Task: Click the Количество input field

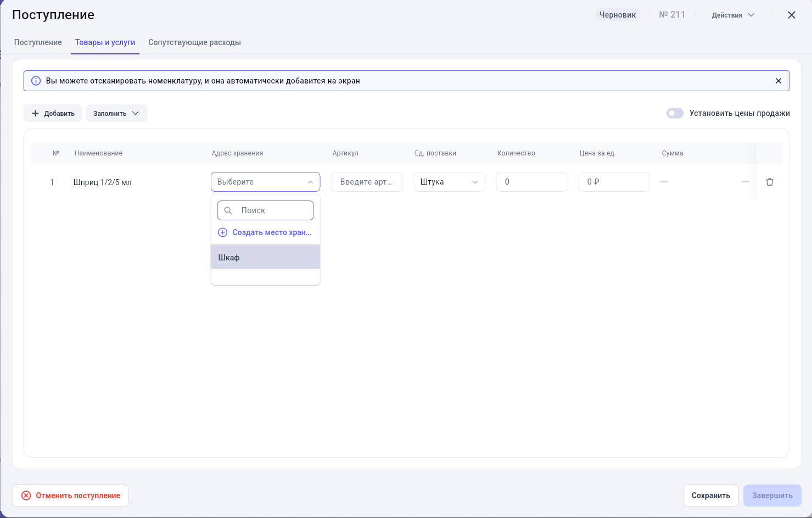Action: point(531,182)
